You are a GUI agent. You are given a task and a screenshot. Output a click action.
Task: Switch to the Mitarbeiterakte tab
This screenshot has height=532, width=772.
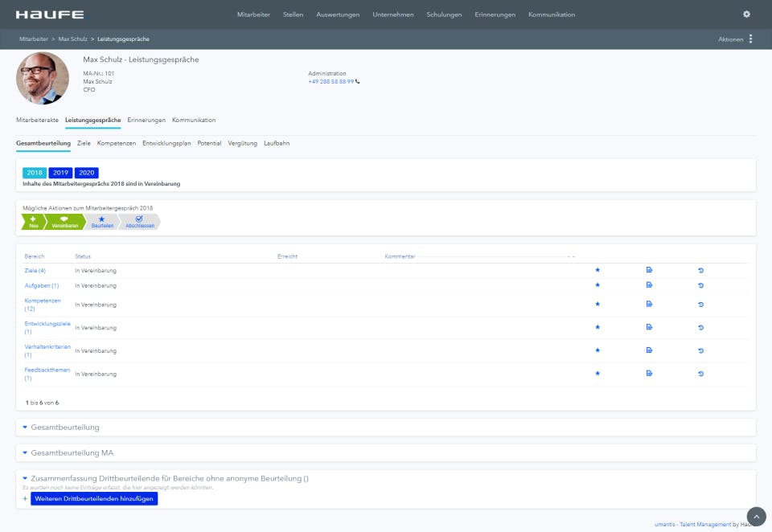pyautogui.click(x=37, y=120)
